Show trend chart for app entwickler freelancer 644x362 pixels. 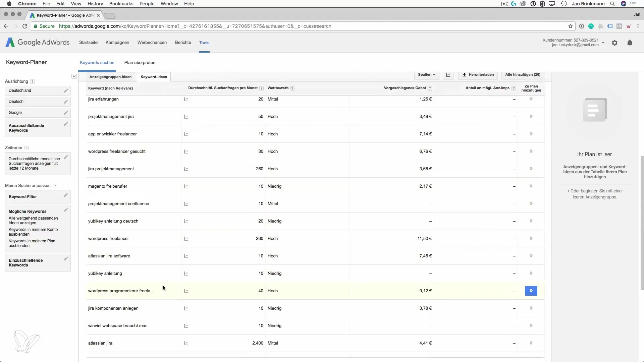pyautogui.click(x=186, y=134)
